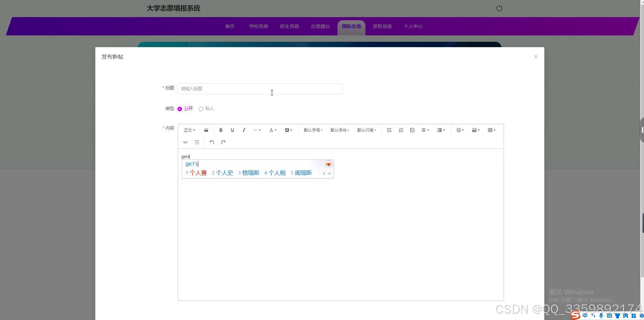Open the 默认行高 line height dropdown
Viewport: 644px width, 320px height.
pos(366,130)
